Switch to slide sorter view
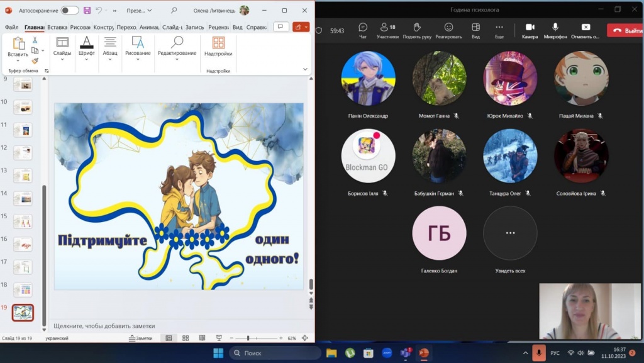Viewport: 644px width, 363px height. (x=186, y=338)
